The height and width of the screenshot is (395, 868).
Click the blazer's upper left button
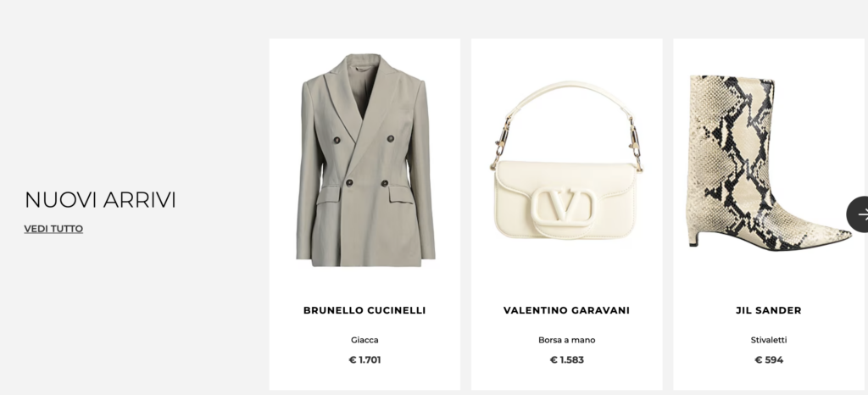click(x=337, y=140)
